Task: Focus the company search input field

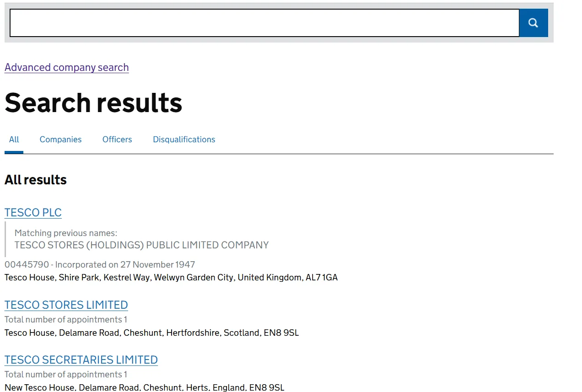Action: [x=264, y=23]
